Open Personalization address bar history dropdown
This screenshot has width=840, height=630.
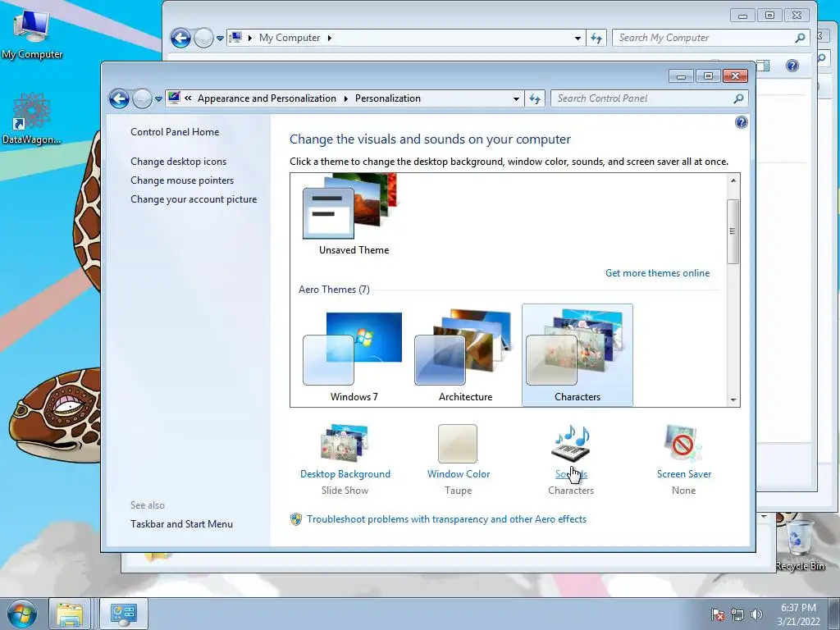pos(516,98)
